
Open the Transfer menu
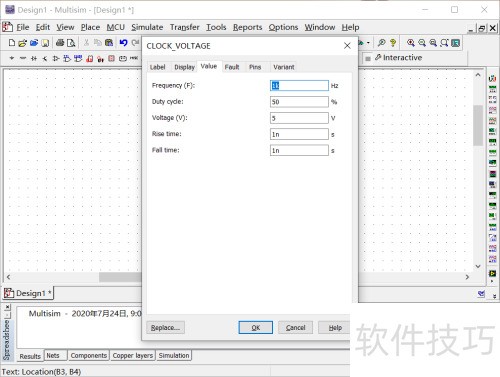(x=185, y=27)
